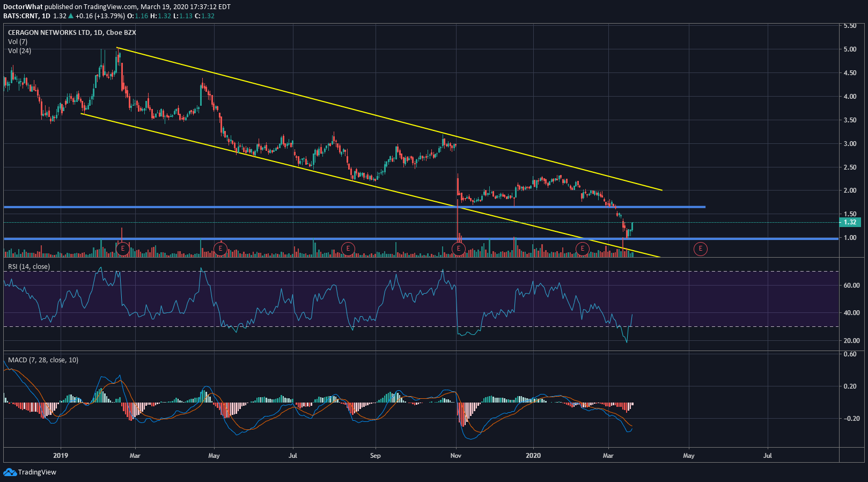The width and height of the screenshot is (868, 482).
Task: Open the February 2019 earnings E marker
Action: coord(123,249)
